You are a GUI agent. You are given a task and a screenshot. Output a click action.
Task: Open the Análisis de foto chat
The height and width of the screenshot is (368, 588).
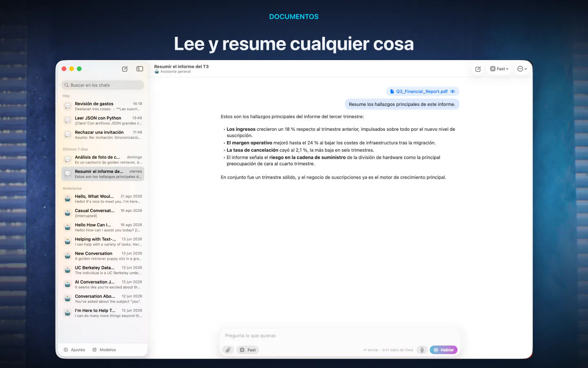pyautogui.click(x=103, y=159)
